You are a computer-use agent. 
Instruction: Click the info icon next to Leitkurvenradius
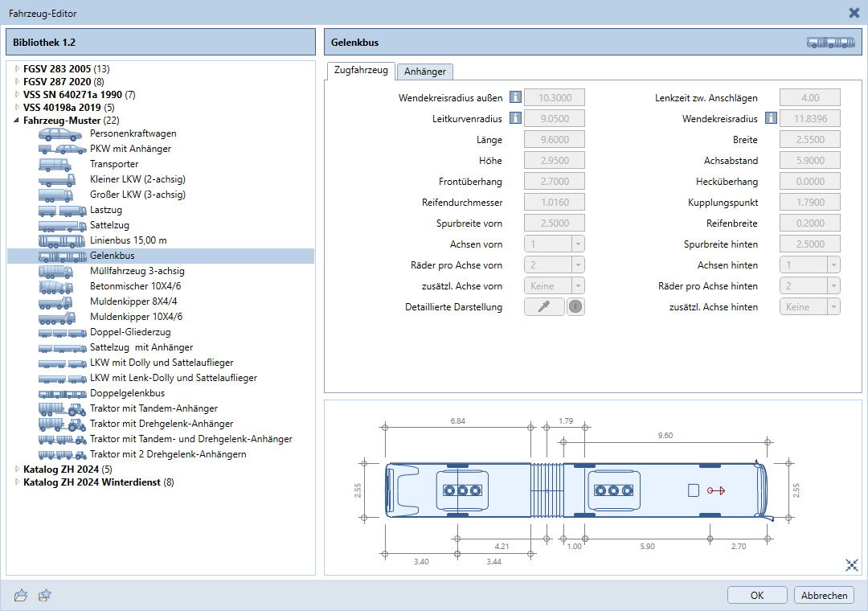pos(515,119)
